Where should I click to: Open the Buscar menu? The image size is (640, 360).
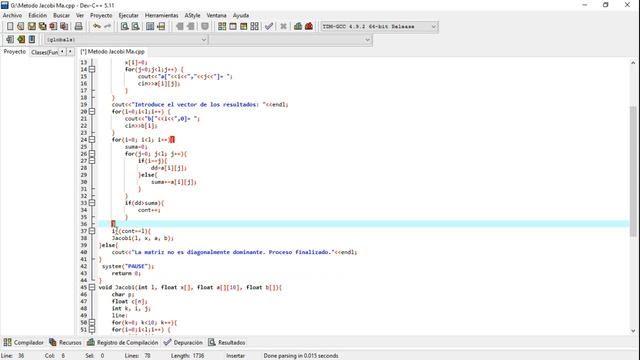tap(61, 15)
